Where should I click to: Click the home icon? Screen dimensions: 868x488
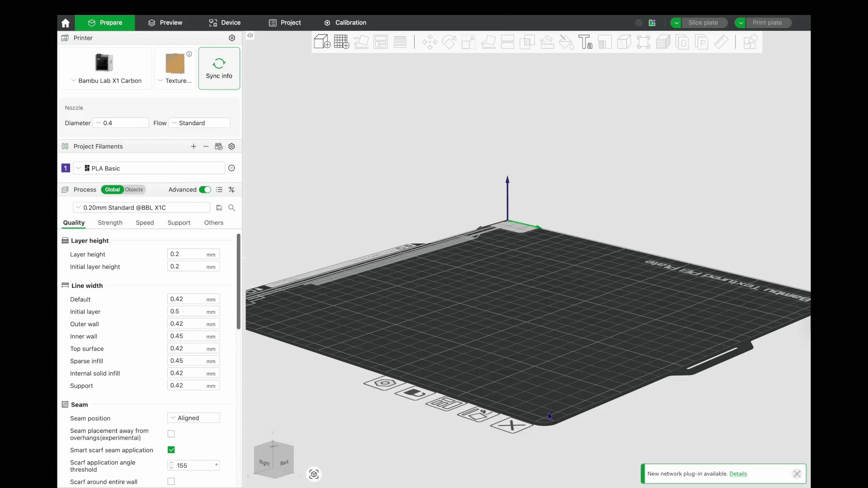tap(66, 23)
